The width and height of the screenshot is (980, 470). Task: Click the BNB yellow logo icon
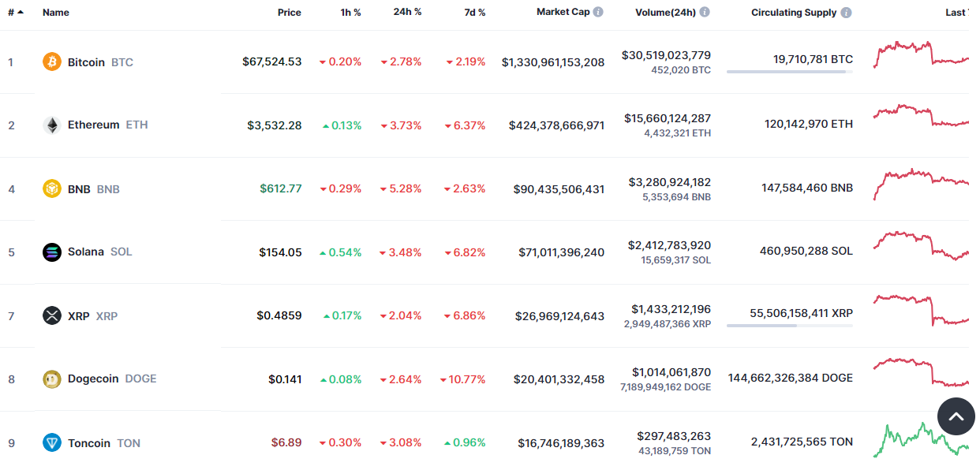(x=52, y=189)
